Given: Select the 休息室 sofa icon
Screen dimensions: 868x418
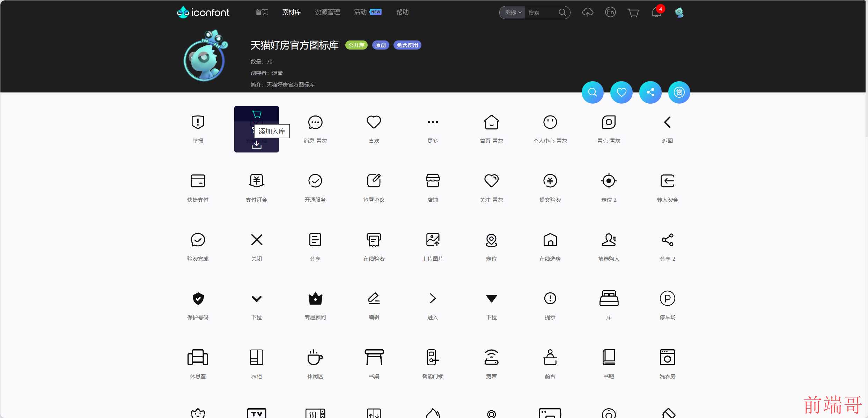Looking at the screenshot, I should 198,357.
